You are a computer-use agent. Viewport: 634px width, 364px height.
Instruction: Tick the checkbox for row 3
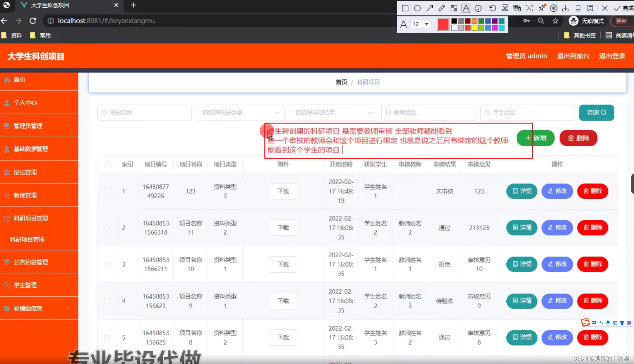(107, 265)
